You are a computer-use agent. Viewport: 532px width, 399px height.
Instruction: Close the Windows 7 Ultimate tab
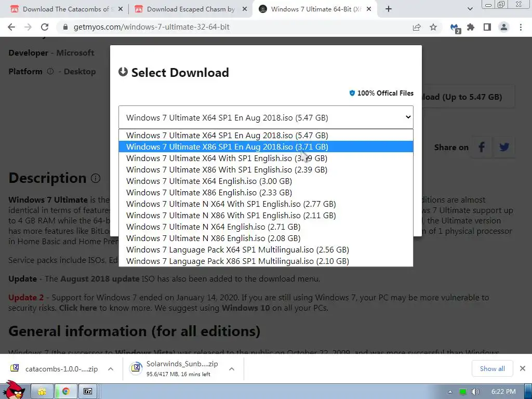pyautogui.click(x=369, y=9)
